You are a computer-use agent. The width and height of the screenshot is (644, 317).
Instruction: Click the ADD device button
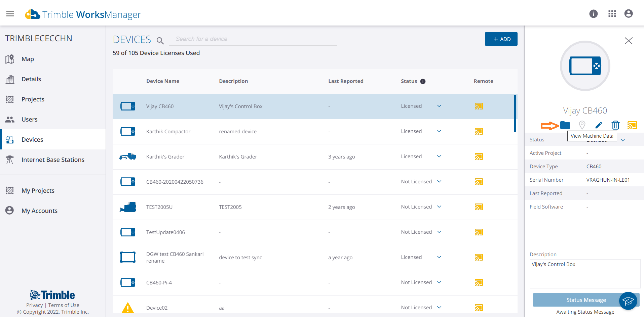coord(501,39)
